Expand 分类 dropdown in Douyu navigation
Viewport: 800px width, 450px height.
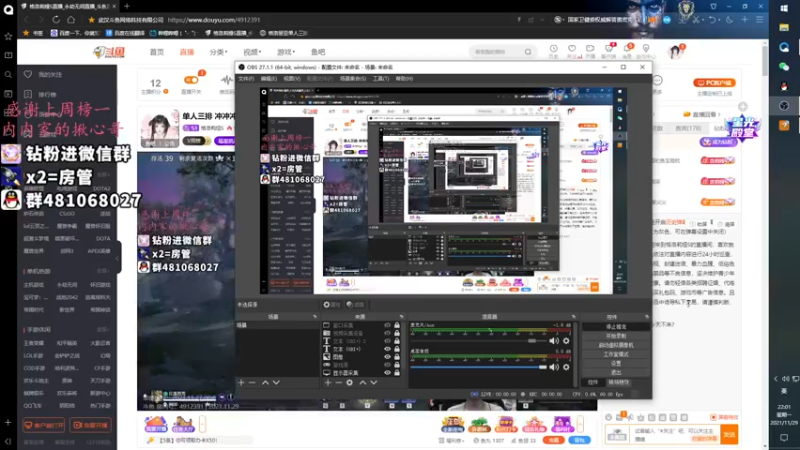point(218,52)
